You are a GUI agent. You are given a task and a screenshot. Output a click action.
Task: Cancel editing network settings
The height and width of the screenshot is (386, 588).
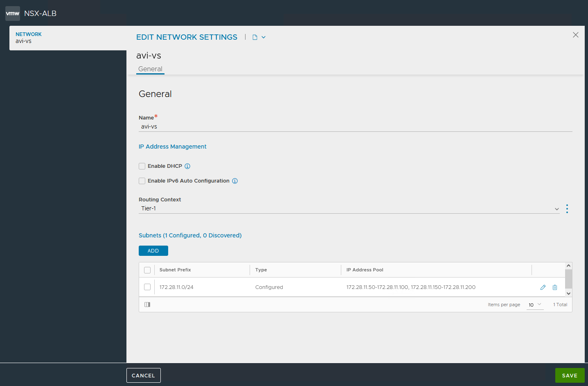pyautogui.click(x=144, y=375)
